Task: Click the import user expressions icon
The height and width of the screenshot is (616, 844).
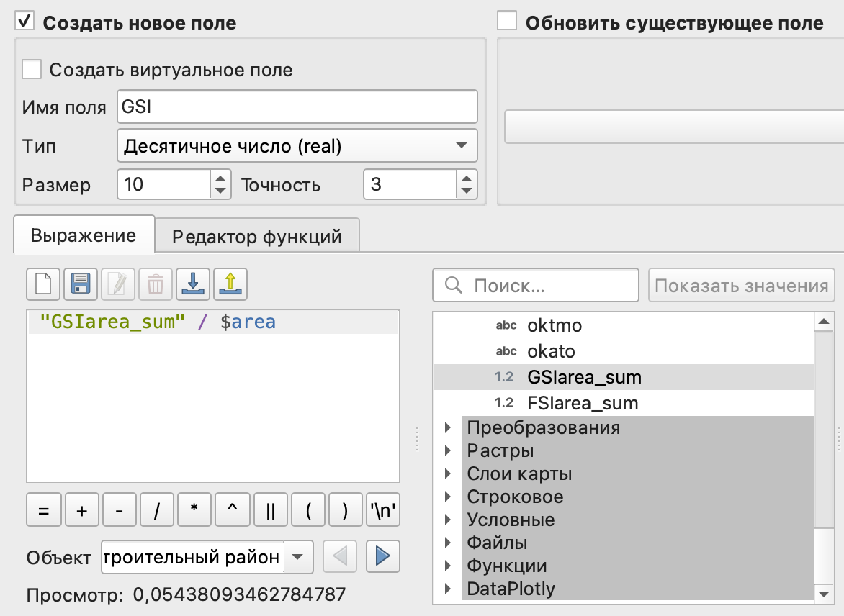Action: coord(192,284)
